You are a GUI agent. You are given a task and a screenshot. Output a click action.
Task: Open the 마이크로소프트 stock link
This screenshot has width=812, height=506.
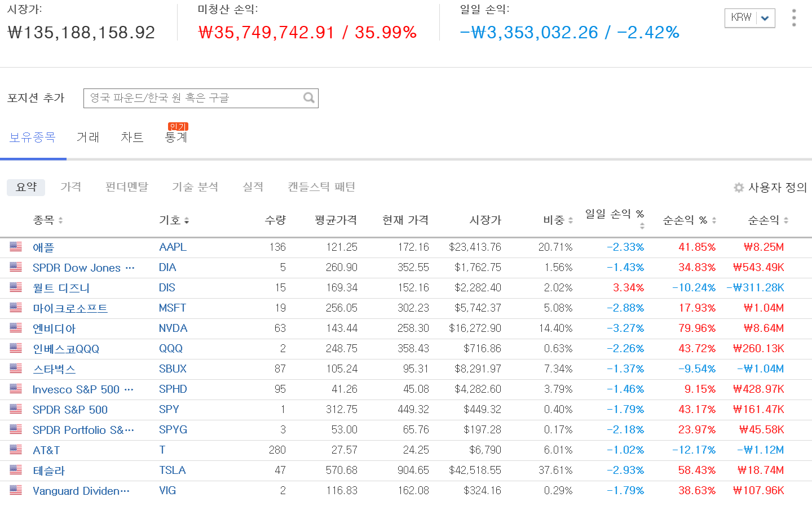[x=70, y=308]
